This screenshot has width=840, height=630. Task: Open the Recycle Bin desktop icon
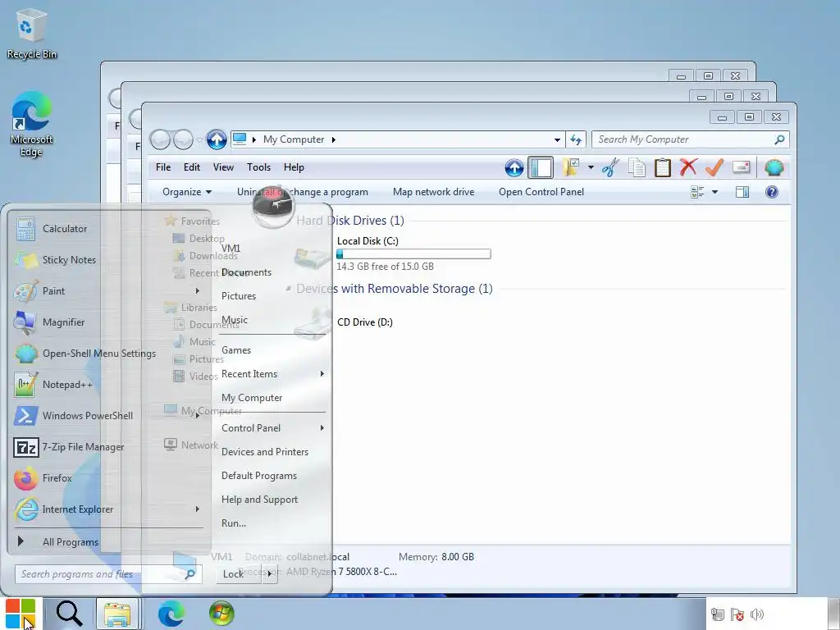click(32, 33)
